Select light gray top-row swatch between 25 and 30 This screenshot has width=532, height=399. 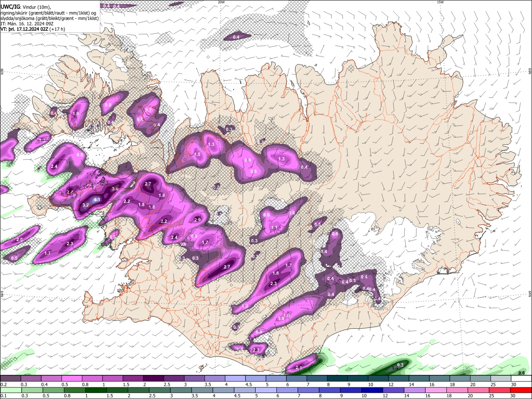coord(501,379)
